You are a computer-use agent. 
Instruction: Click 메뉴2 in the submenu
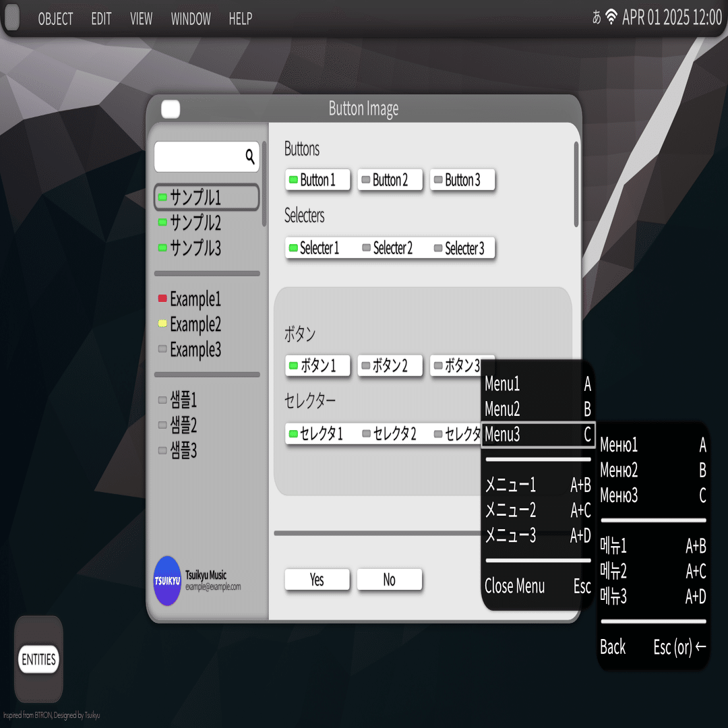[653, 571]
